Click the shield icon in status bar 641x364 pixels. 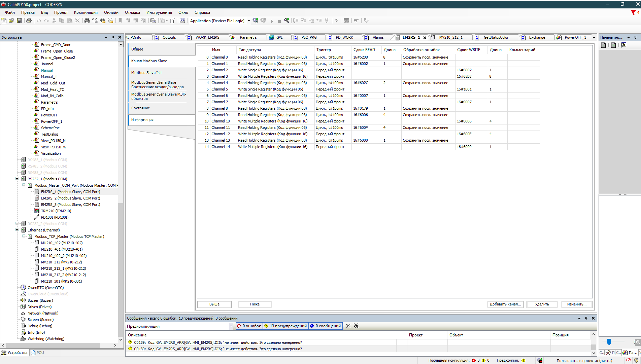(636, 360)
